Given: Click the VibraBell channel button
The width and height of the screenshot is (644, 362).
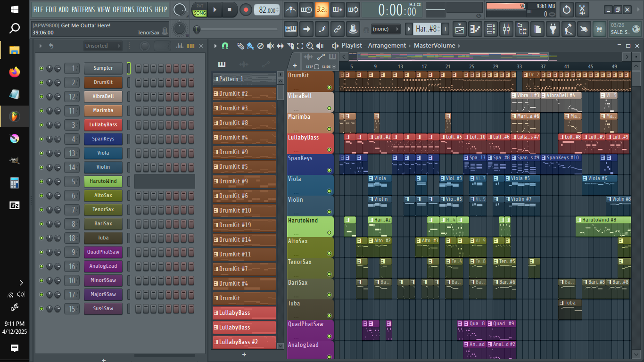Looking at the screenshot, I should click(x=103, y=97).
